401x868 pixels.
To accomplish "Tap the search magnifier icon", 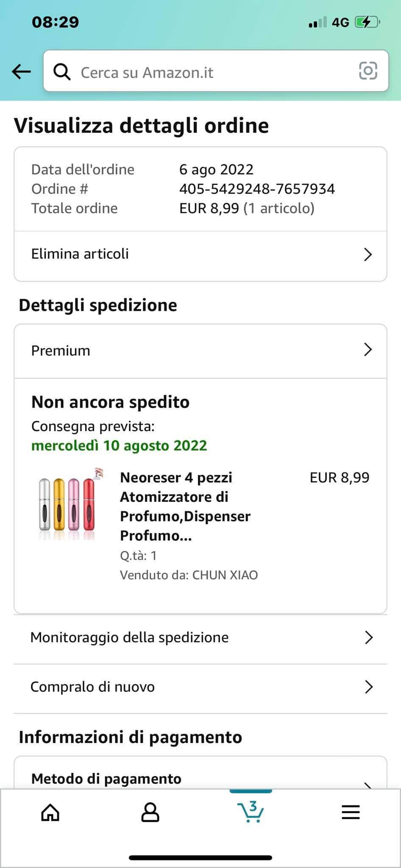I will pos(62,72).
